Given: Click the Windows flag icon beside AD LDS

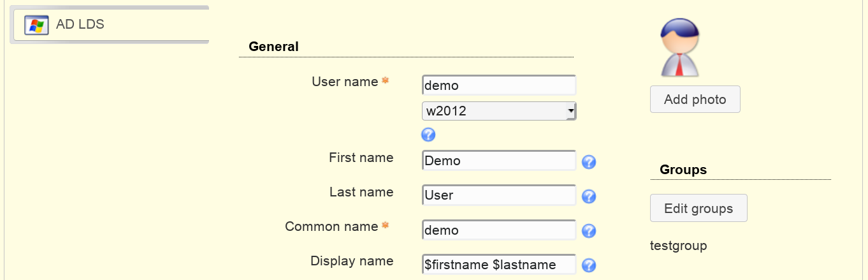Looking at the screenshot, I should coord(36,26).
